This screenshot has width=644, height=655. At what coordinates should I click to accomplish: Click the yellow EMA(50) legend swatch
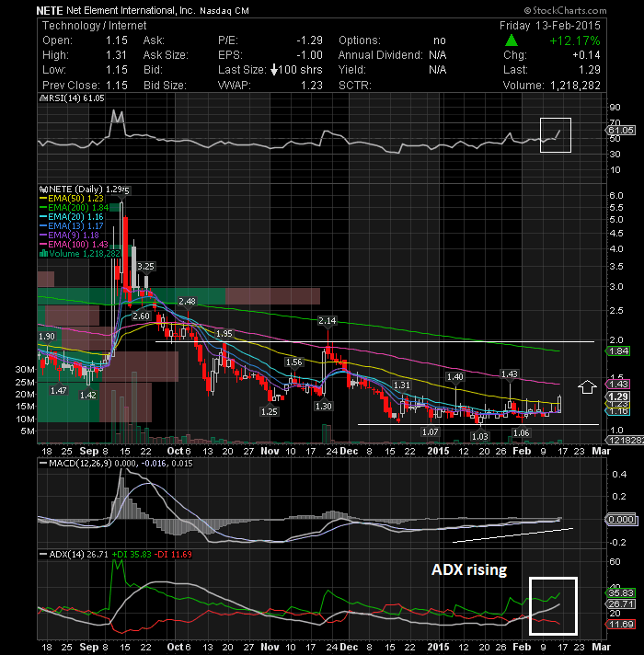[43, 199]
